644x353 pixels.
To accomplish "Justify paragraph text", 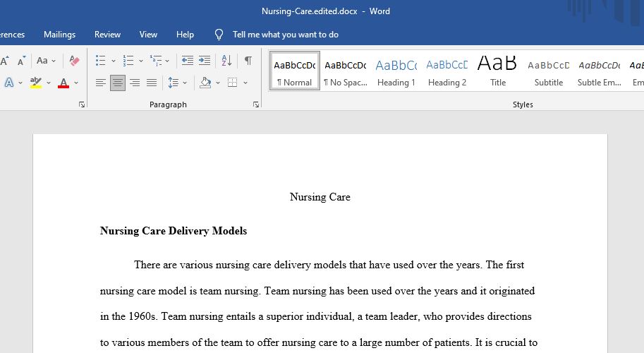I will (152, 83).
